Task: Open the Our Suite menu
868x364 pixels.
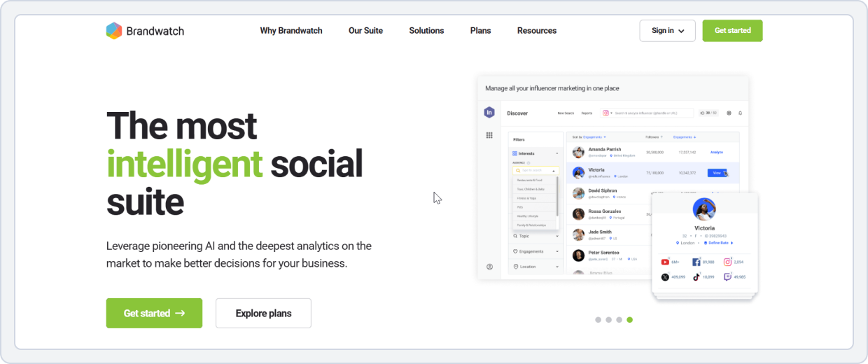Action: coord(365,31)
